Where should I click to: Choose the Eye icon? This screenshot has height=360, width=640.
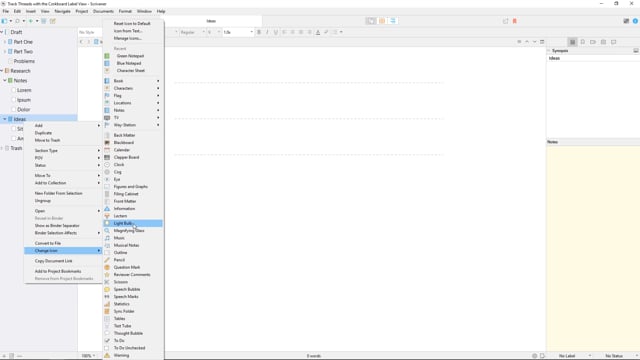133,179
